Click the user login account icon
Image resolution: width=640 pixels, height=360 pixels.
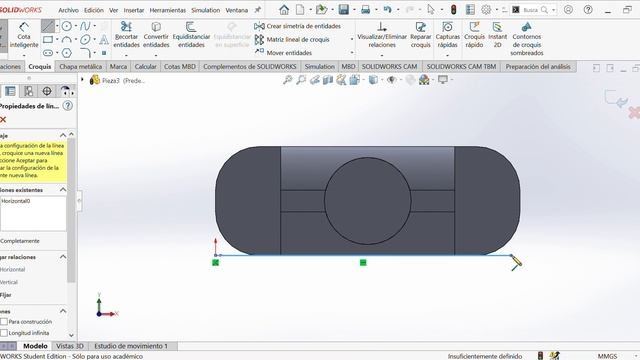coord(568,9)
